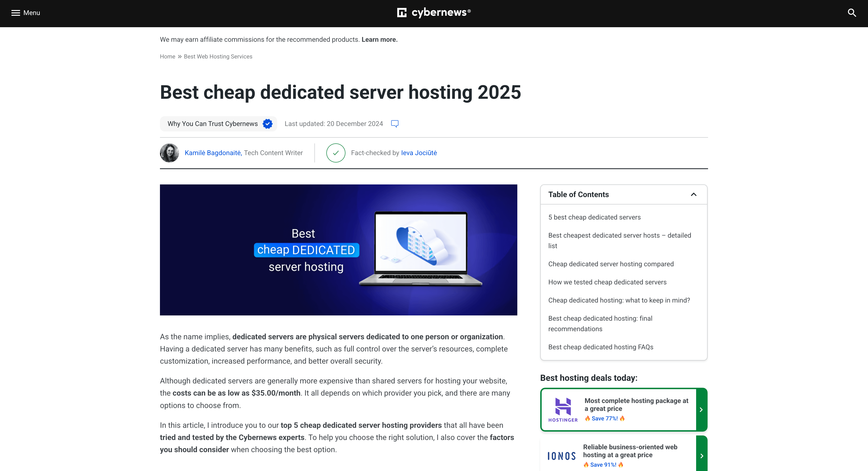Jump to How we tested cheap dedicated servers
Image resolution: width=868 pixels, height=471 pixels.
pos(607,282)
